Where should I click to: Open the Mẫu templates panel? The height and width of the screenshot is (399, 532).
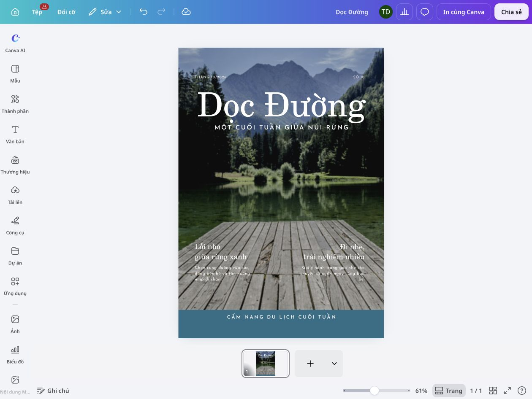pos(15,74)
